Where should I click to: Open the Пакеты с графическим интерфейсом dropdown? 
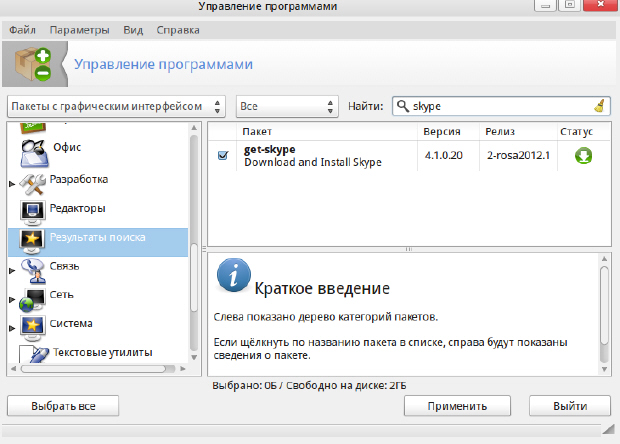pos(116,106)
